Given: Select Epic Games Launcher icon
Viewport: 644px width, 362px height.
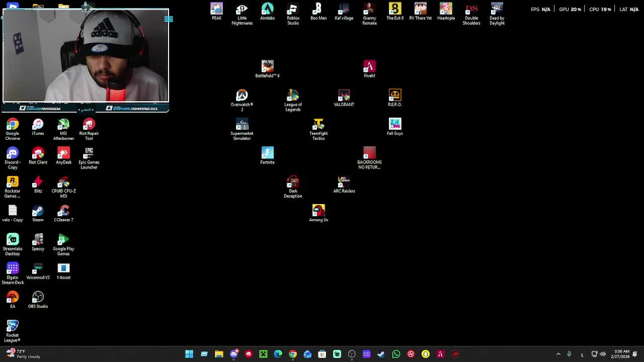Looking at the screenshot, I should point(89,158).
